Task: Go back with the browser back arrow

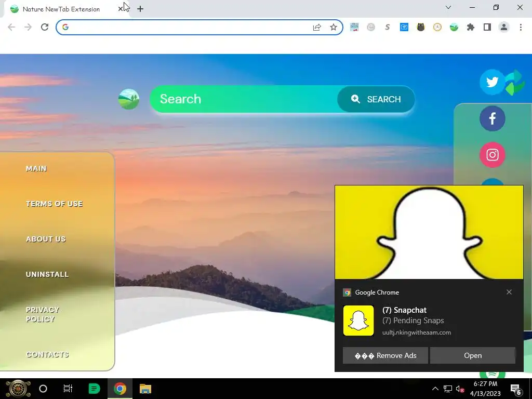Action: 11,27
